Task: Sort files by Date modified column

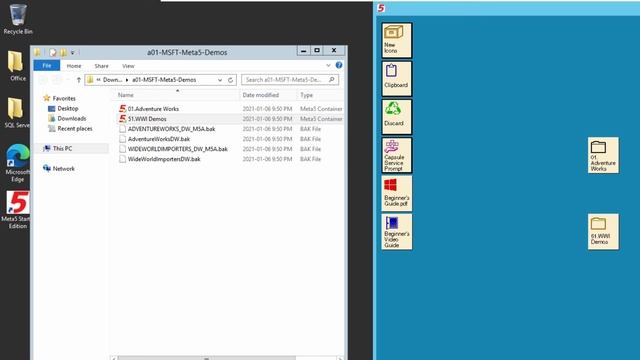Action: (260, 95)
